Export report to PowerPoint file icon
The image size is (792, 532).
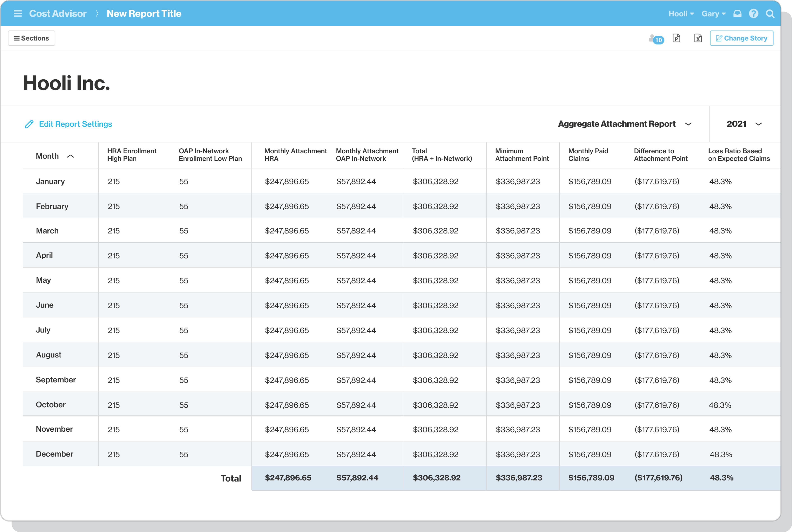pos(676,38)
